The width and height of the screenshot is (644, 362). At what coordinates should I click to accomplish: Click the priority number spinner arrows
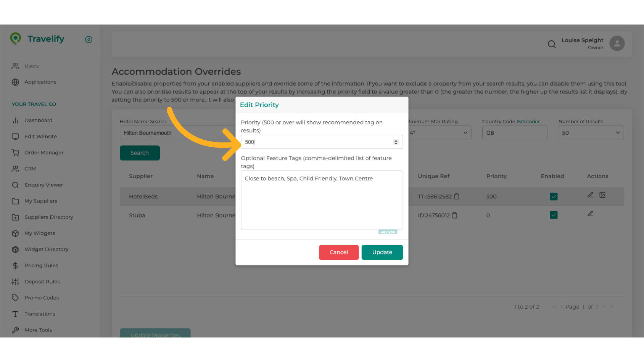click(x=396, y=142)
